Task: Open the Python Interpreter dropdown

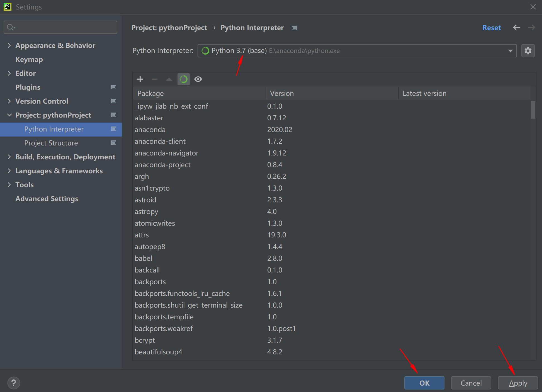Action: click(x=510, y=51)
